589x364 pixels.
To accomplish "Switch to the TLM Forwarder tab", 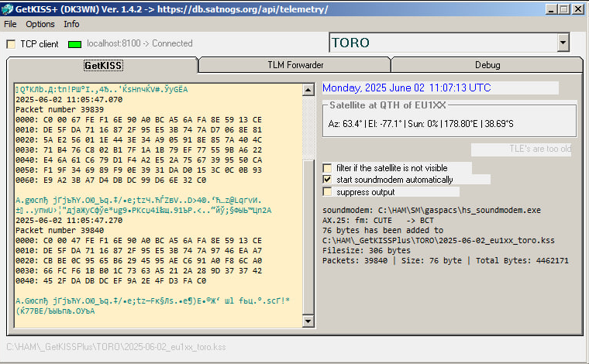I will coord(295,65).
